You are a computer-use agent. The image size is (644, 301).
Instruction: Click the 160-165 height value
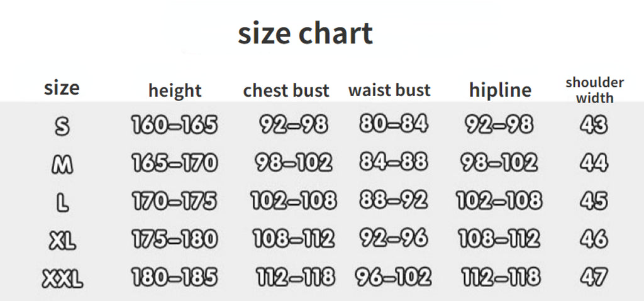tap(174, 126)
